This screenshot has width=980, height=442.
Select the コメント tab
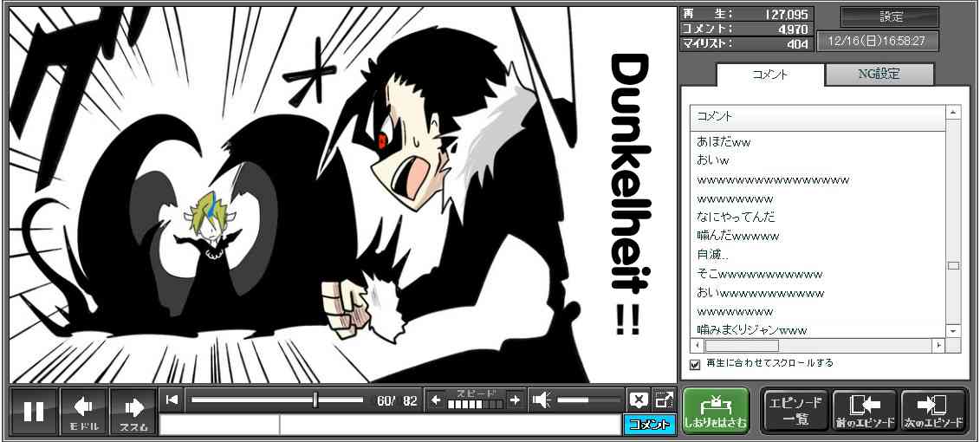(x=769, y=75)
